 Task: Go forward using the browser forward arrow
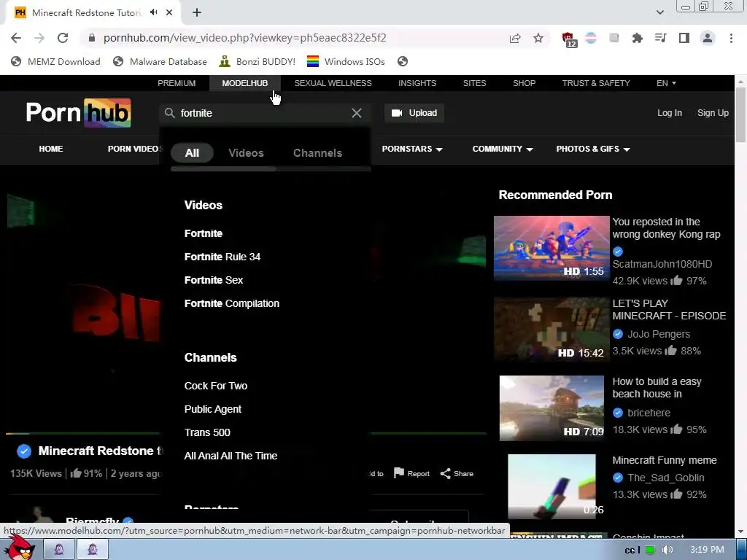click(39, 38)
